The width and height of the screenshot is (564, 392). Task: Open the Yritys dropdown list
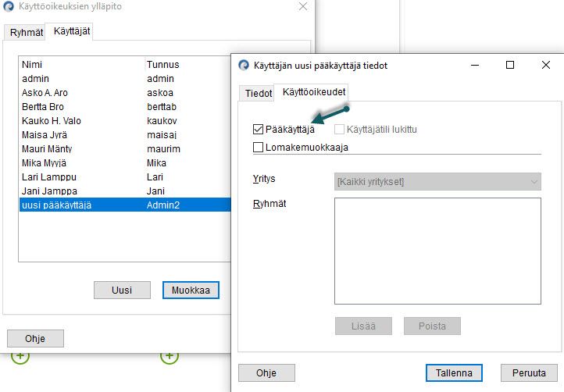pyautogui.click(x=437, y=182)
